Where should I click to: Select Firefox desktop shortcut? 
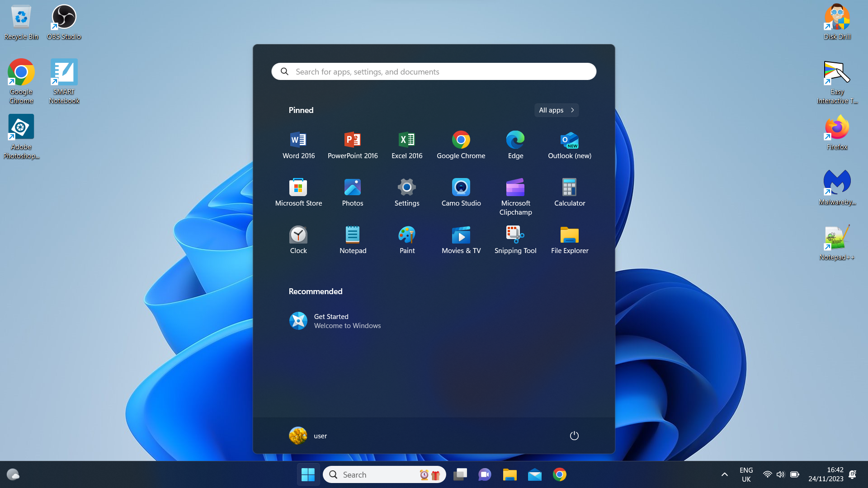837,132
